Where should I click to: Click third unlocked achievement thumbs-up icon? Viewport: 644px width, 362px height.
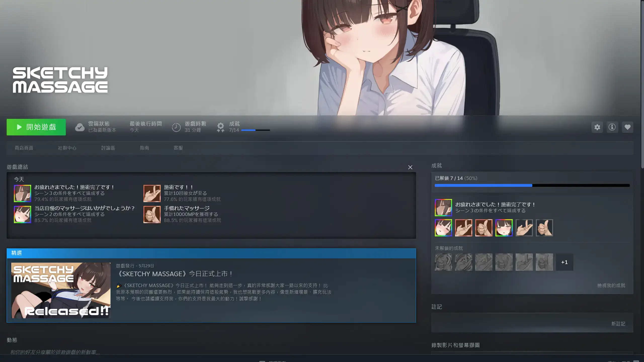(484, 228)
